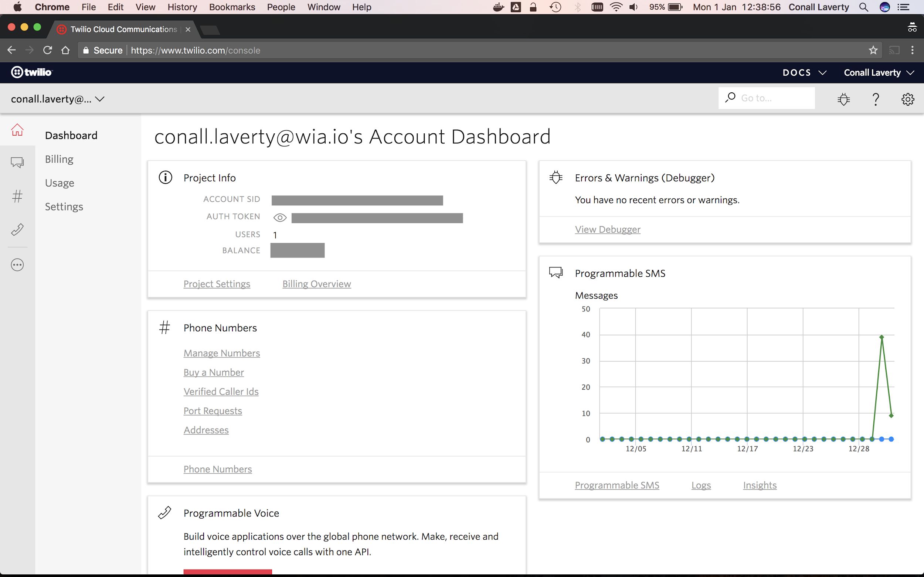Viewport: 924px width, 577px height.
Task: Click the Cast icon in Chrome toolbar
Action: tap(894, 50)
